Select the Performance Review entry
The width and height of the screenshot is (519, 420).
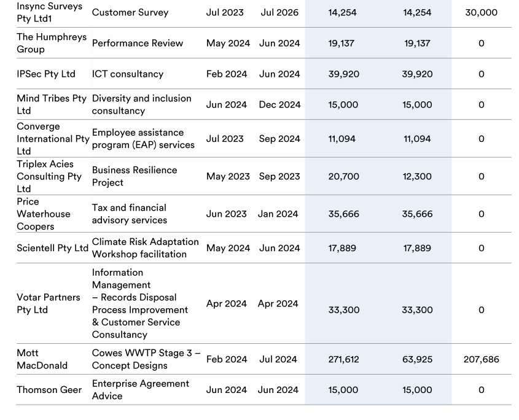tap(137, 43)
